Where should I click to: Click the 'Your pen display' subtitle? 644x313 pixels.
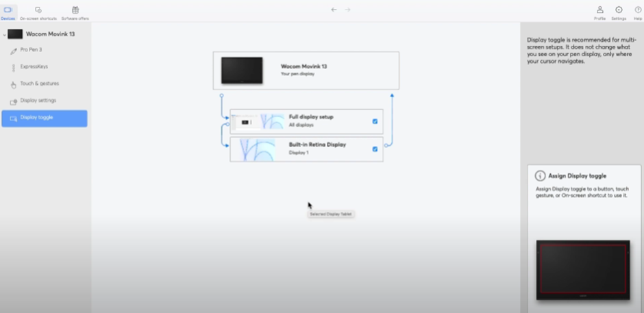(297, 74)
